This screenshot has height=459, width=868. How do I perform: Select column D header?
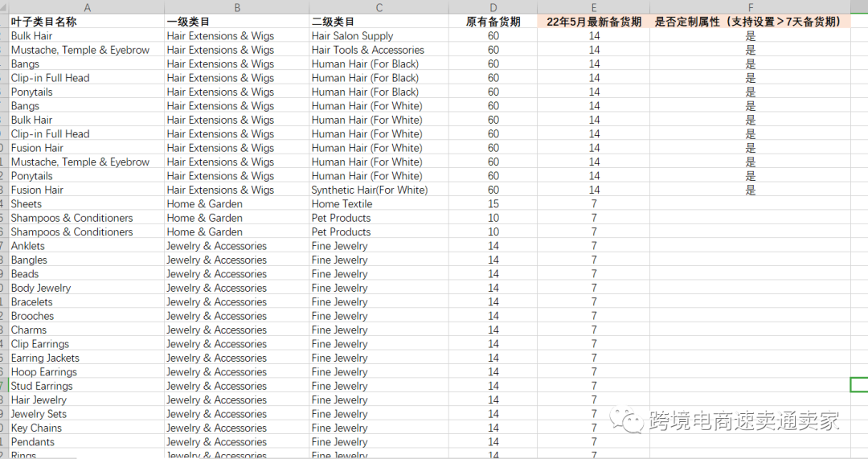click(493, 7)
